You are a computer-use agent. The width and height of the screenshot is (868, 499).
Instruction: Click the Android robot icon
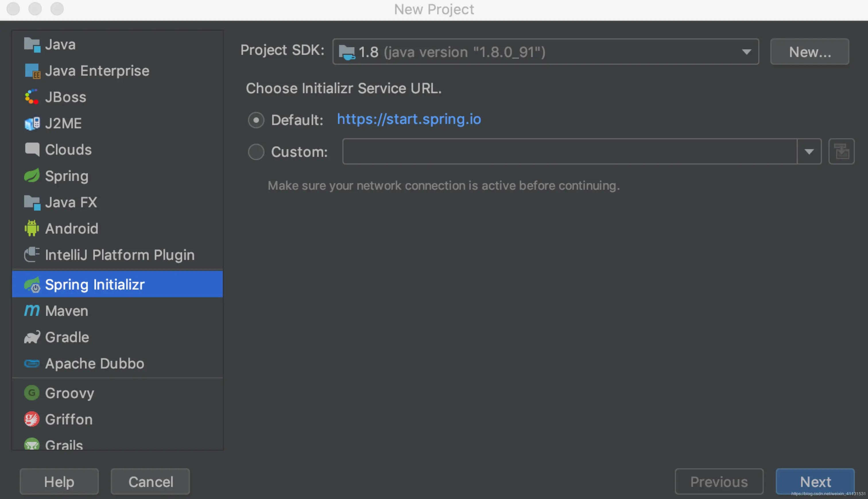(32, 228)
